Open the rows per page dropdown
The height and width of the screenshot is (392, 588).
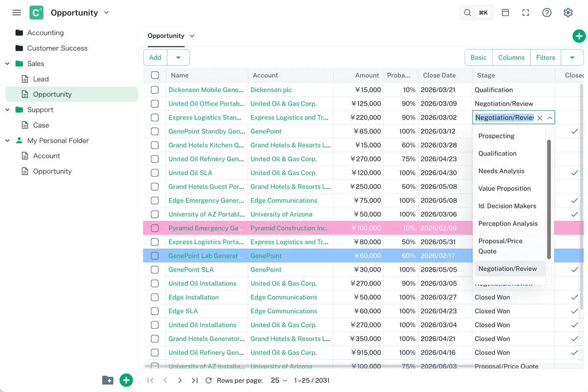[x=279, y=380]
